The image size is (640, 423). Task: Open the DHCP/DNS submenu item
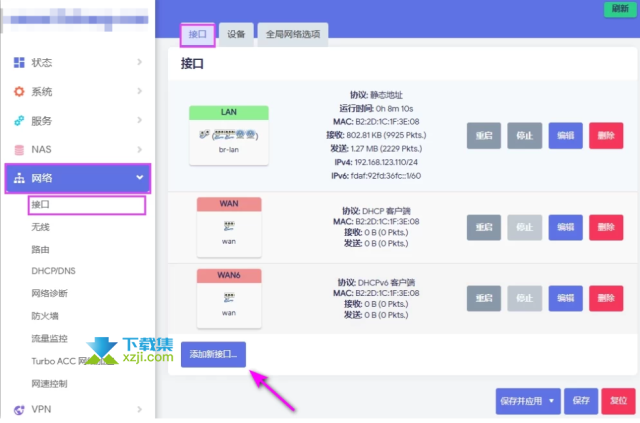(53, 271)
